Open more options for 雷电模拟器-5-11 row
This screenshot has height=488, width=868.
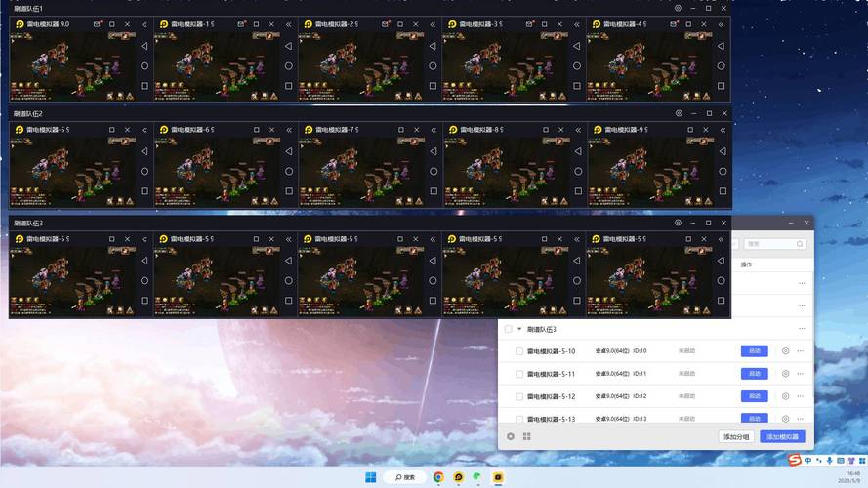pyautogui.click(x=801, y=374)
